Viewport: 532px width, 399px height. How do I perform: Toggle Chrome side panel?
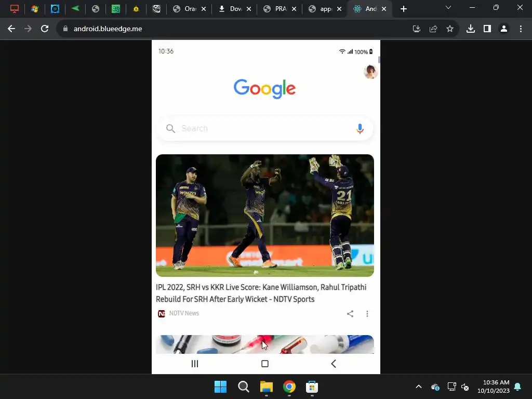pyautogui.click(x=487, y=29)
